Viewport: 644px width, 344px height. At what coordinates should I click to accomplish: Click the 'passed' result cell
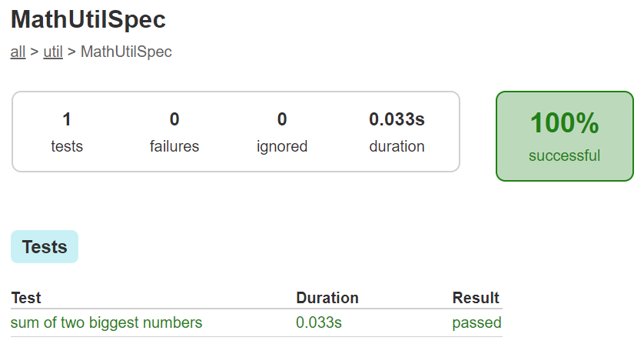point(476,322)
